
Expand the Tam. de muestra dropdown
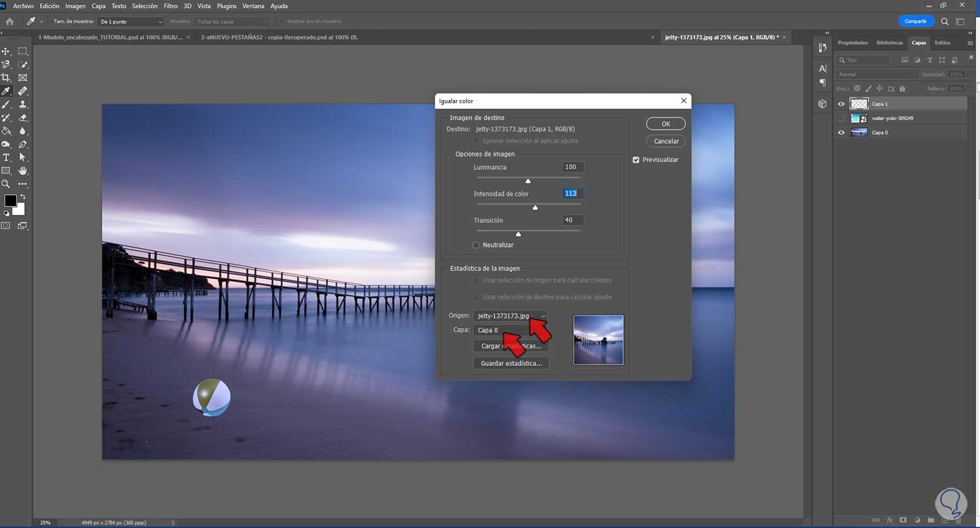tap(131, 22)
